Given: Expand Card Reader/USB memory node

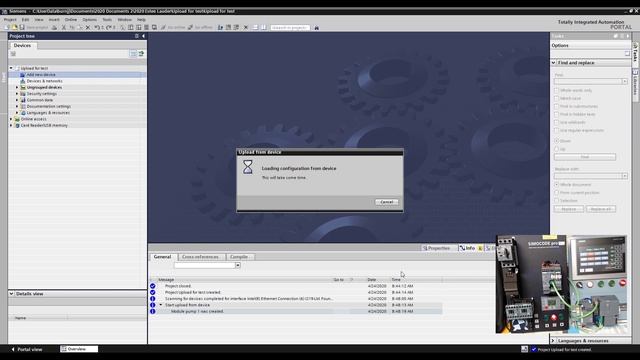Looking at the screenshot, I should (11, 125).
